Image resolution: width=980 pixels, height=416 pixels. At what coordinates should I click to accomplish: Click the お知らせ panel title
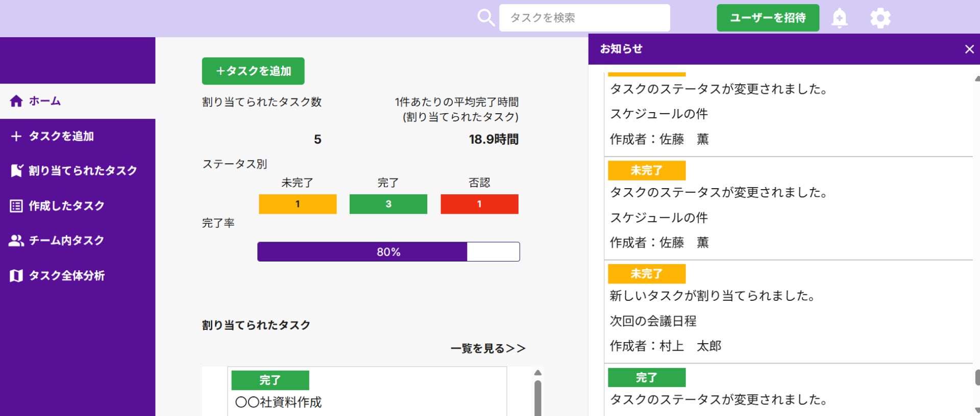point(621,49)
